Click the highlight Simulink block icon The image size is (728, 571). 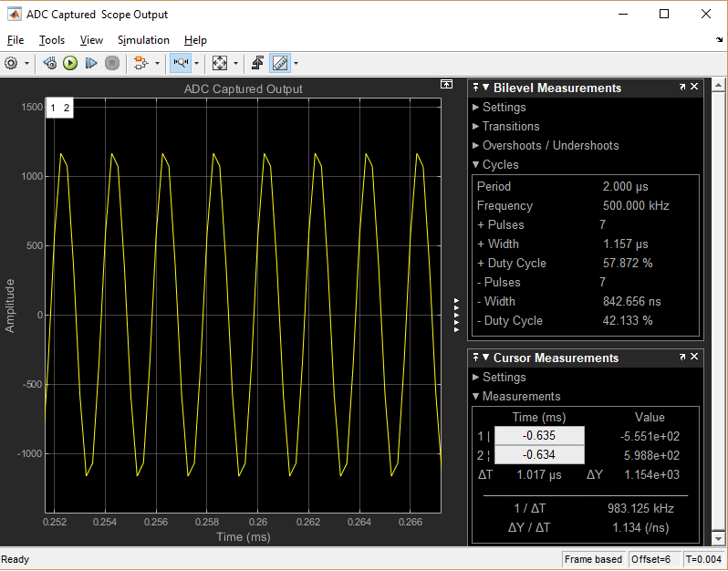[140, 63]
